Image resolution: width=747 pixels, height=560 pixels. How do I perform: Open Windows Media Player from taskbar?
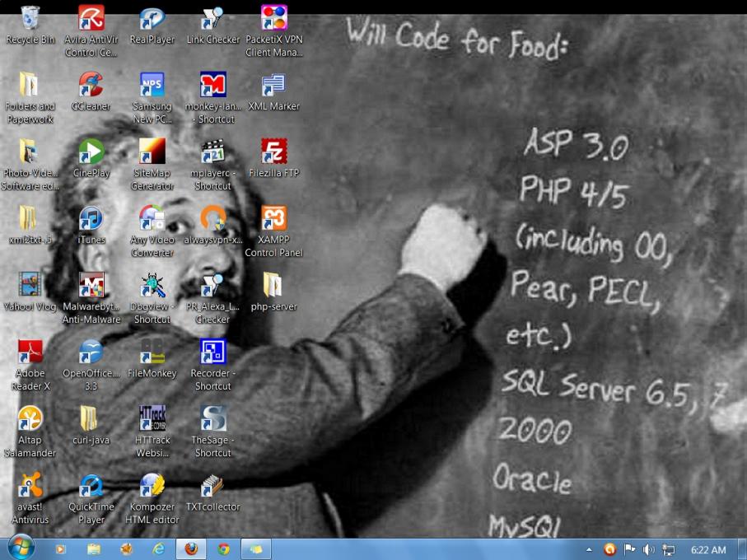click(60, 549)
